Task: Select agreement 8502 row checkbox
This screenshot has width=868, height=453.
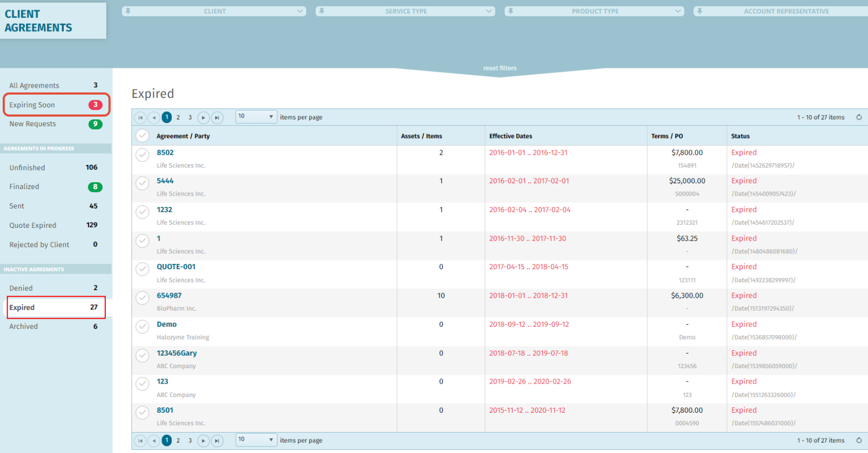Action: click(142, 155)
